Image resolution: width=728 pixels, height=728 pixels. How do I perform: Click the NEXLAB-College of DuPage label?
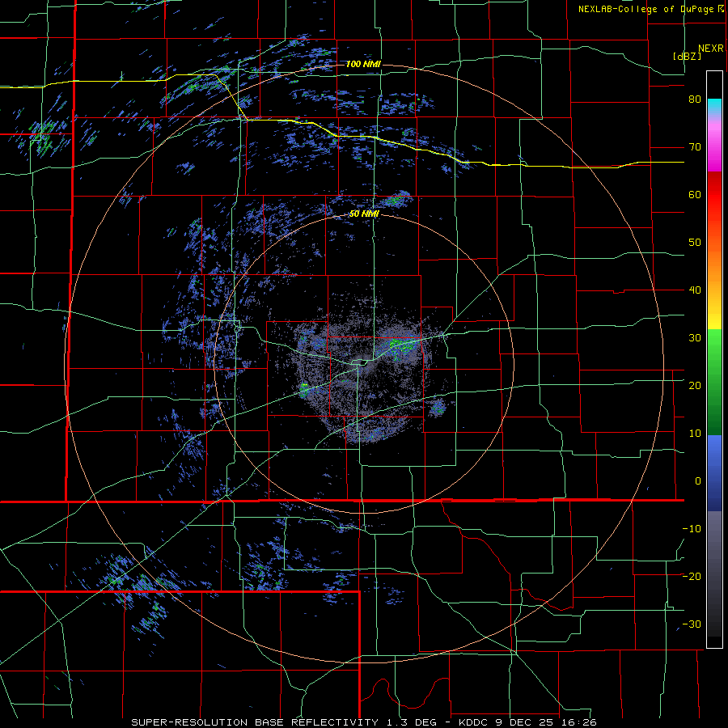(650, 9)
